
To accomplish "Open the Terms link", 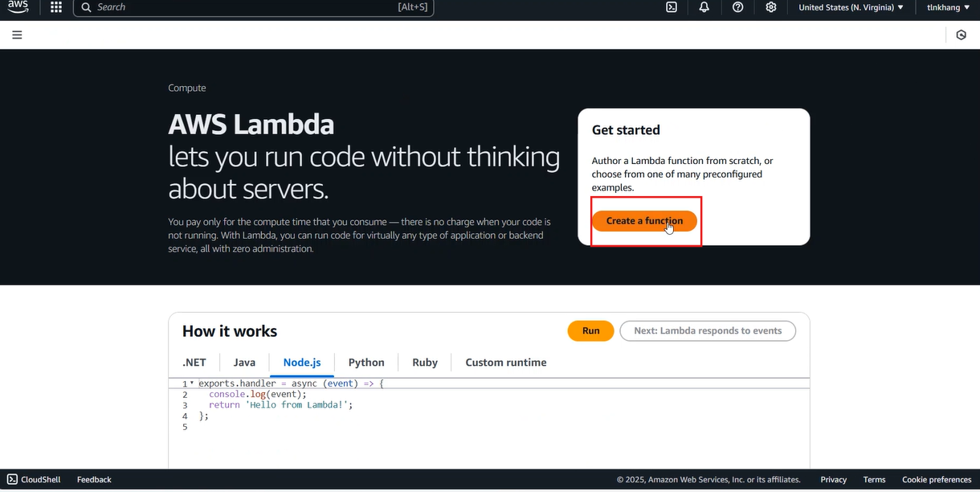I will point(874,480).
